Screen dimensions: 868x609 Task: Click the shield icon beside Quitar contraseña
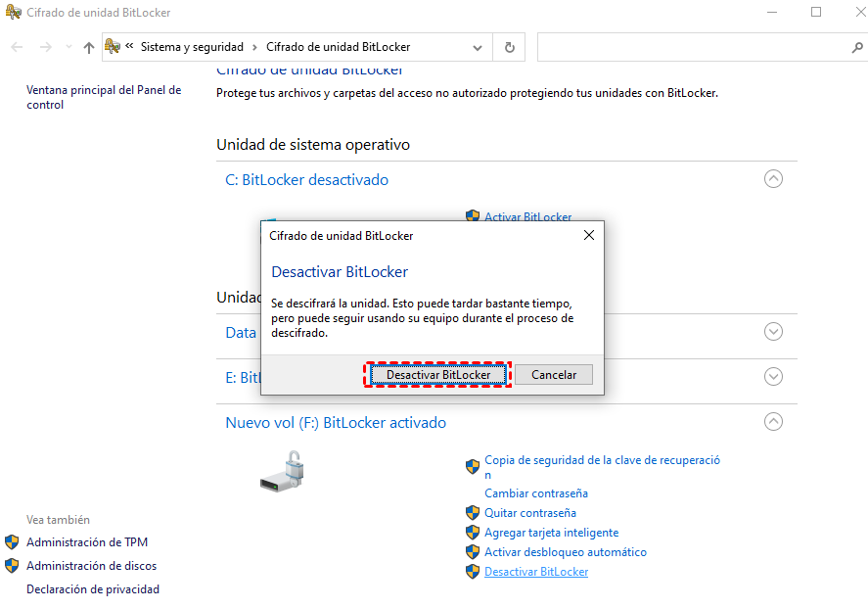[x=473, y=512]
